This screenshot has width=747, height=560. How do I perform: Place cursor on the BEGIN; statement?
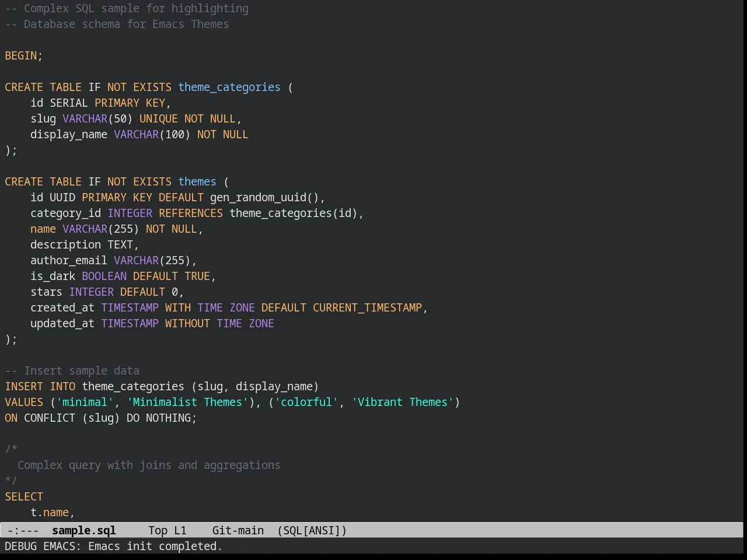click(24, 55)
